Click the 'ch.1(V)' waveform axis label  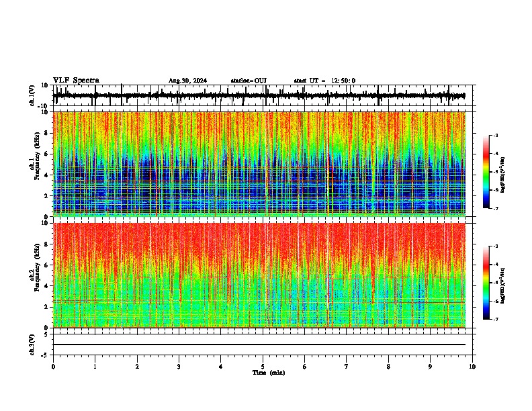tap(32, 95)
